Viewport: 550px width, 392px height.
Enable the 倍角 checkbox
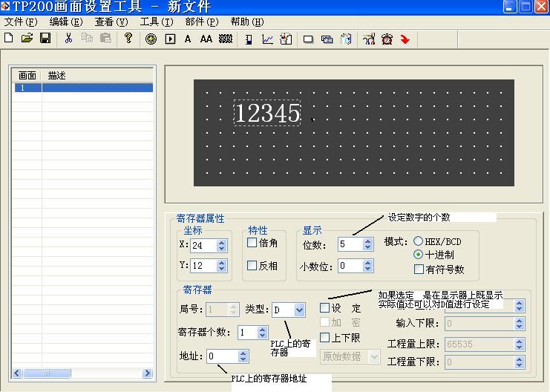(x=252, y=243)
